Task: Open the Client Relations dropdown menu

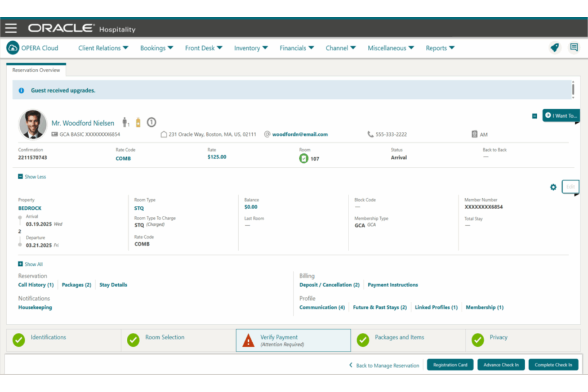Action: tap(103, 48)
